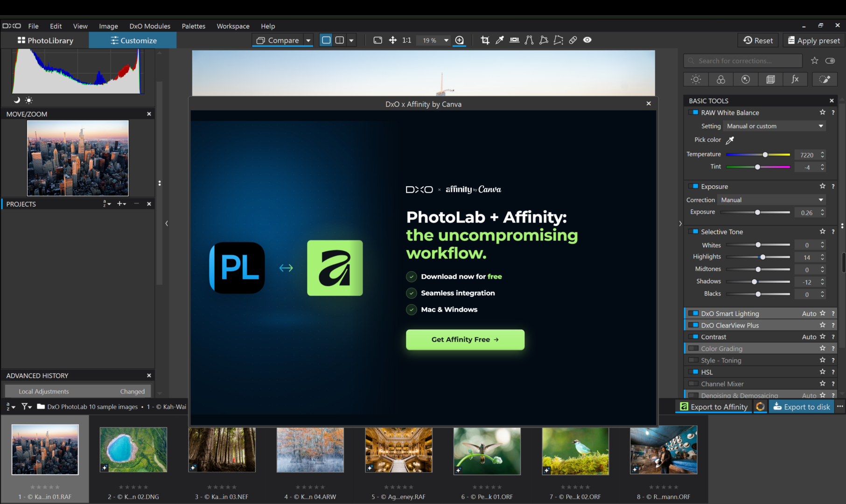Set zoom to 1:1
Screen dimensions: 846x504
pyautogui.click(x=407, y=40)
